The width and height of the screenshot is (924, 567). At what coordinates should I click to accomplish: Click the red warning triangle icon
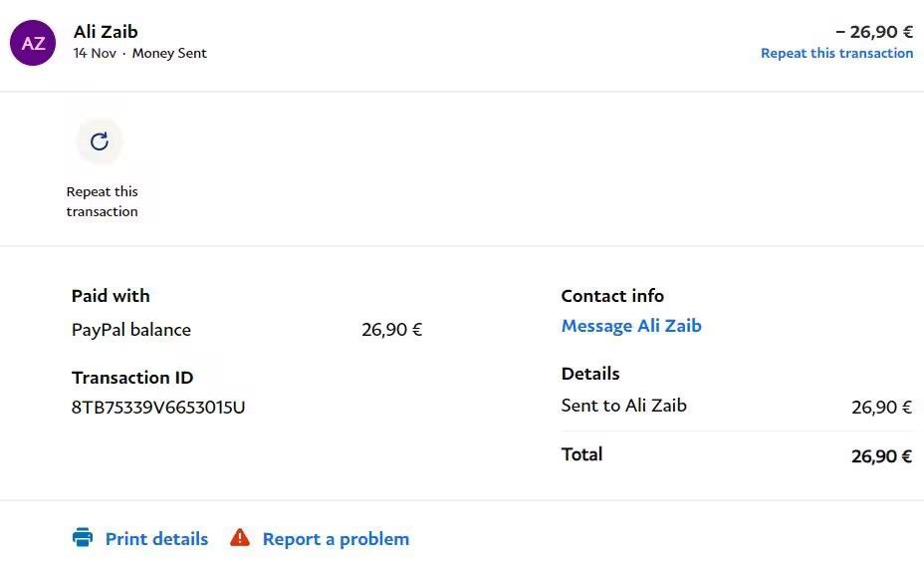(x=240, y=538)
